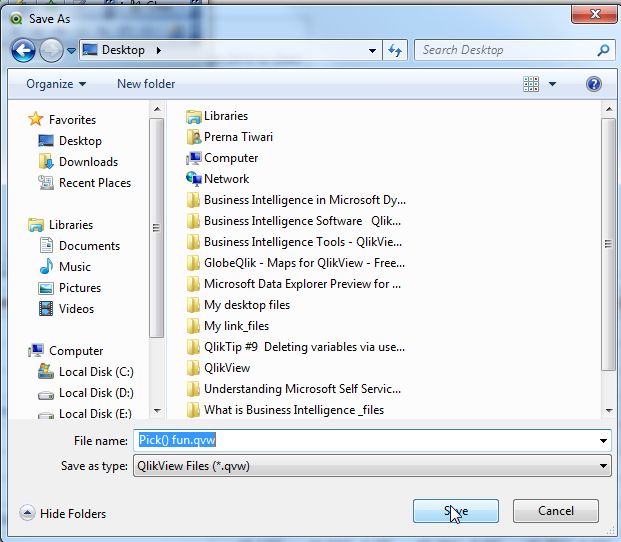The image size is (621, 542).
Task: Select Local Disk (E:)
Action: point(85,413)
